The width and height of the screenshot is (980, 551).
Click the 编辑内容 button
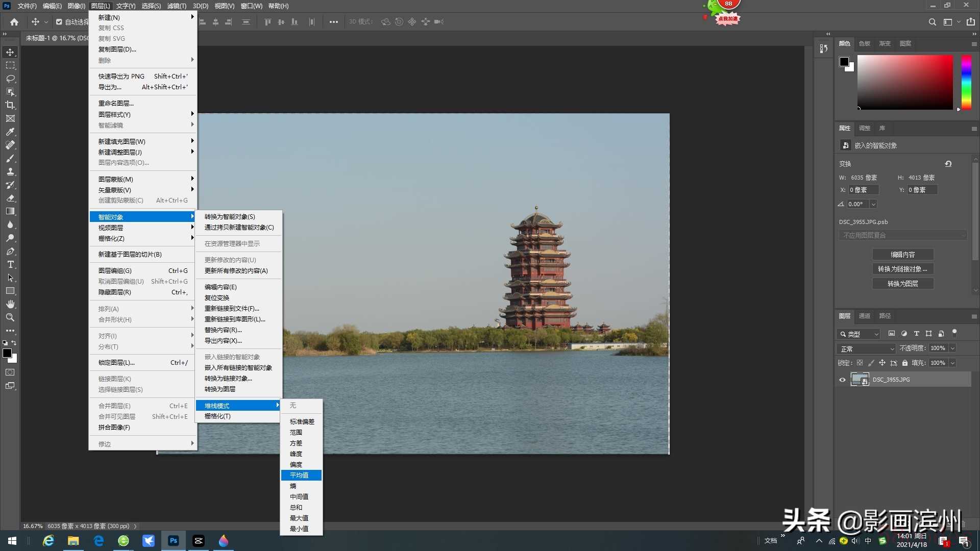(x=902, y=255)
